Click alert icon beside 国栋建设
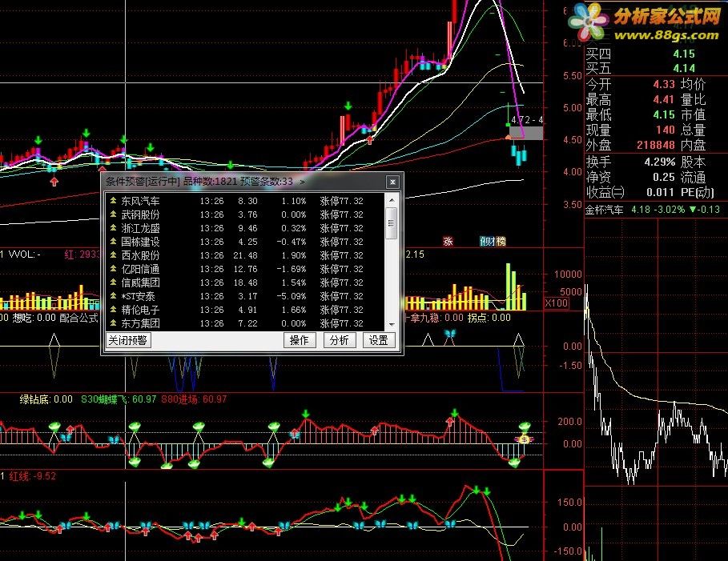 pyautogui.click(x=113, y=242)
